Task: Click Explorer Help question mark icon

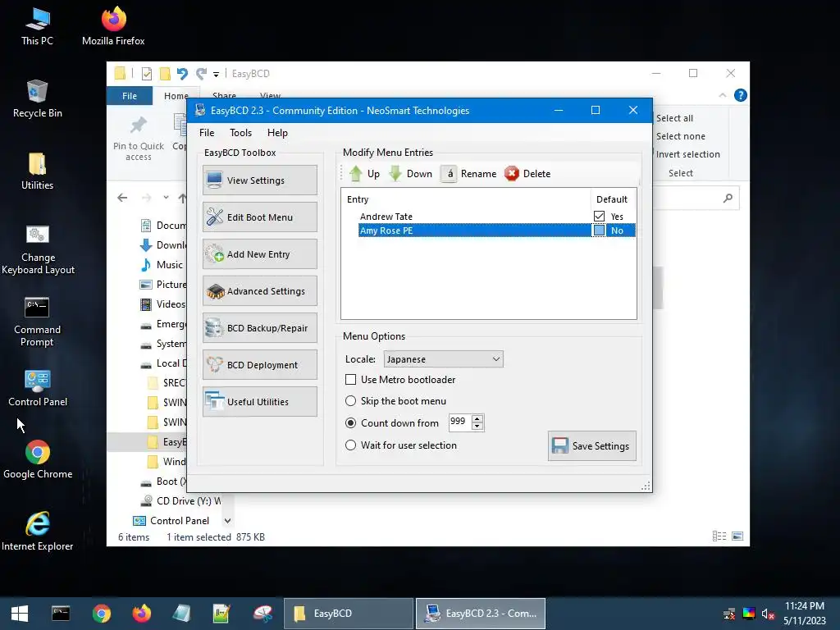Action: (741, 95)
